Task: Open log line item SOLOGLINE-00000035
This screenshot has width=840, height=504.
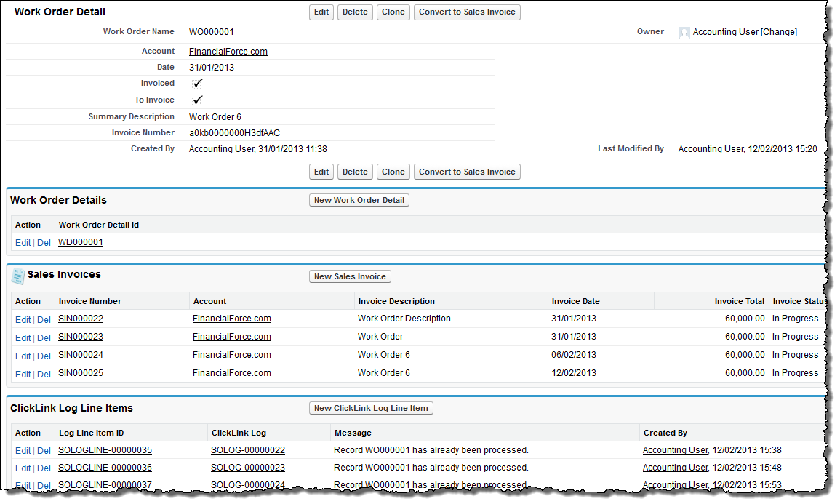Action: point(105,450)
